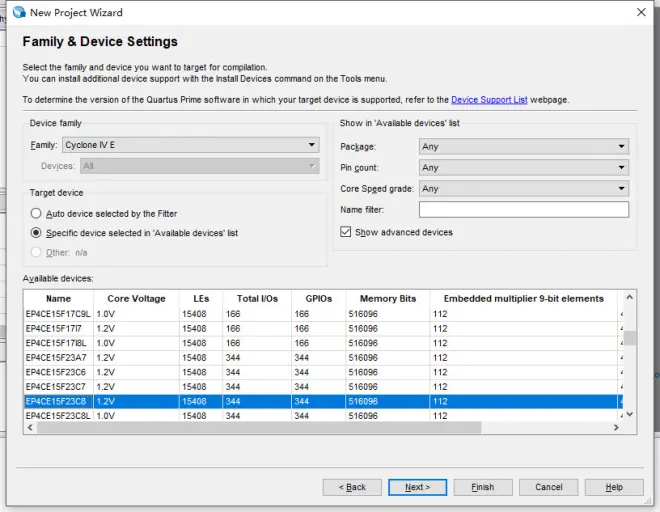660x512 pixels.
Task: Click the horizontal scroll right arrow
Action: coord(616,427)
